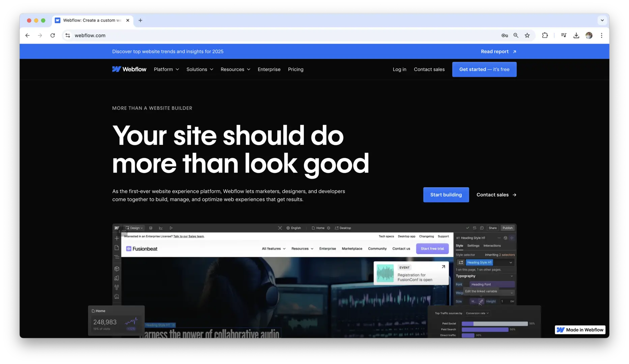Screen dimensions: 629x364
Task: Open the site information icon in address bar
Action: 68,35
